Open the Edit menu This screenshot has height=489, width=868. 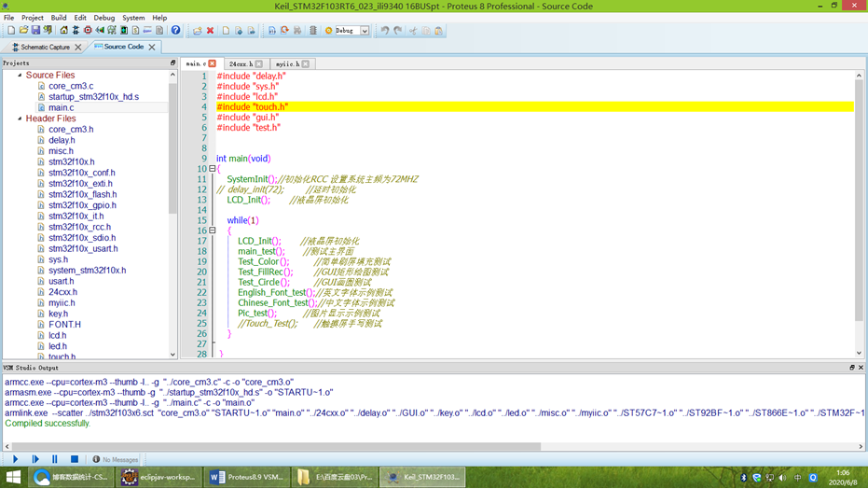pyautogui.click(x=80, y=18)
